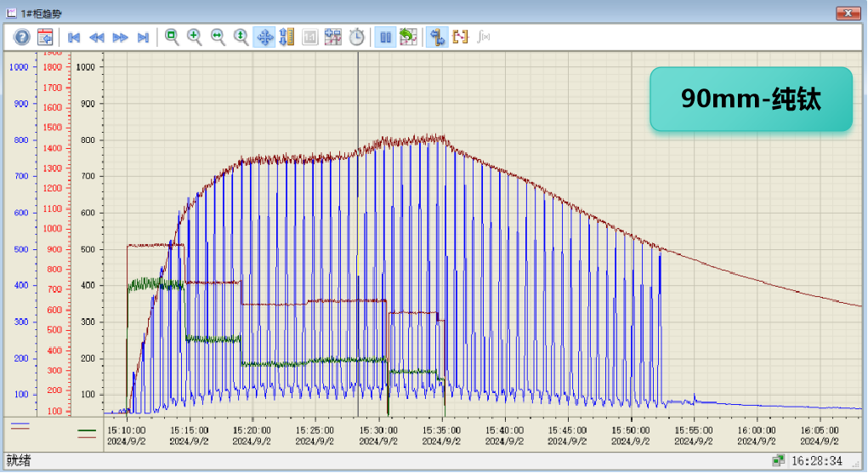The width and height of the screenshot is (868, 473).
Task: Jump to the first data record
Action: pyautogui.click(x=74, y=37)
